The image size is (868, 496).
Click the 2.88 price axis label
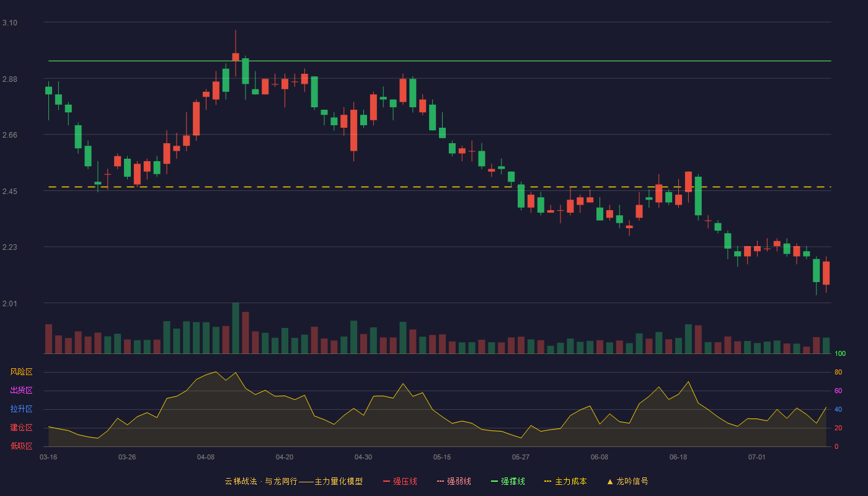[x=10, y=79]
